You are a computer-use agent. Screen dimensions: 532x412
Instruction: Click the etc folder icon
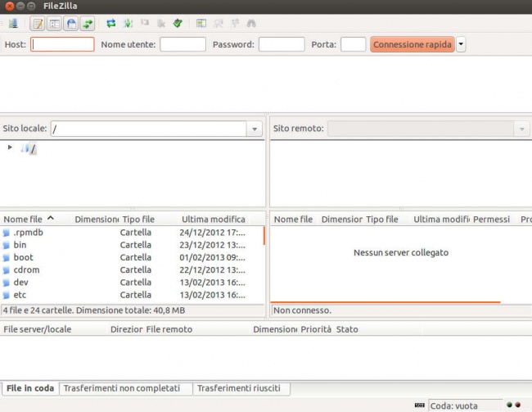point(7,296)
